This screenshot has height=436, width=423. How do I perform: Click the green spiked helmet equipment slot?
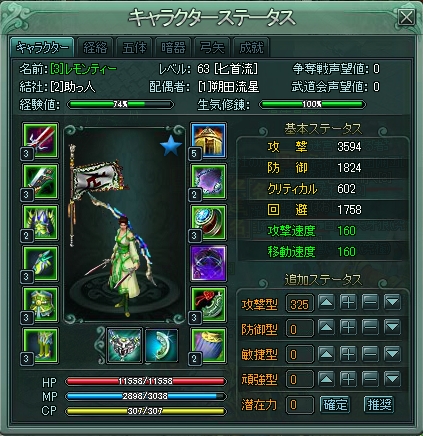pyautogui.click(x=40, y=223)
